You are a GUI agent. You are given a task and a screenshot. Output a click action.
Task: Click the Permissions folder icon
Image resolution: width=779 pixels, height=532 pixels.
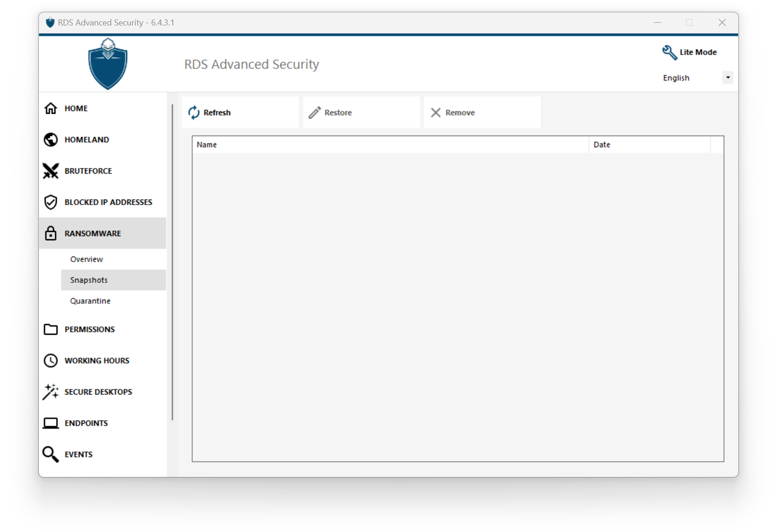point(51,329)
